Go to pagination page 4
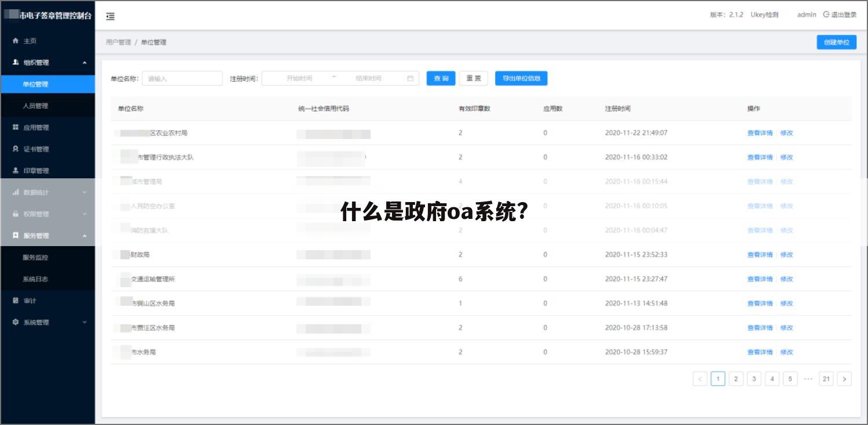Image resolution: width=868 pixels, height=425 pixels. (x=772, y=379)
